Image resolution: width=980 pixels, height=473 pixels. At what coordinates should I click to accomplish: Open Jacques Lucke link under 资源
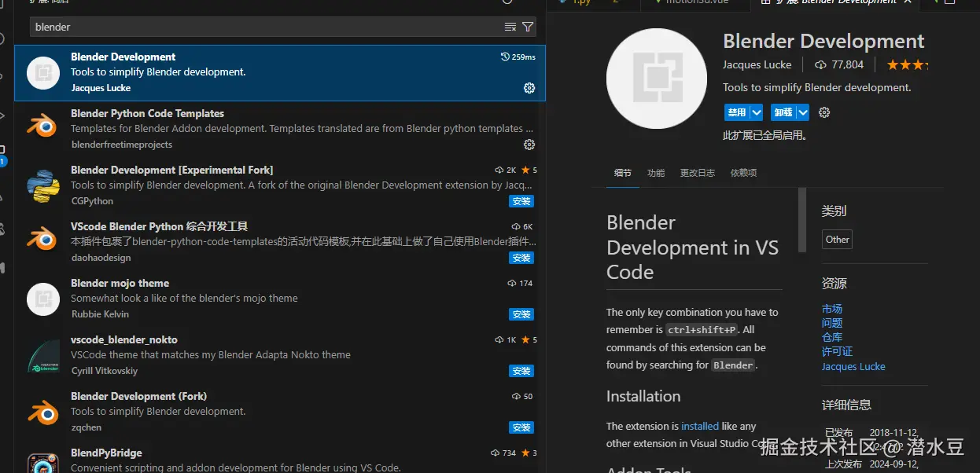(853, 366)
